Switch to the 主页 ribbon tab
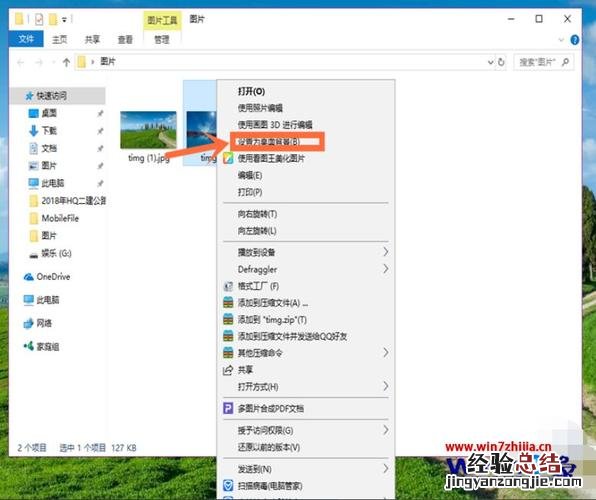Image resolution: width=596 pixels, height=500 pixels. pos(59,39)
